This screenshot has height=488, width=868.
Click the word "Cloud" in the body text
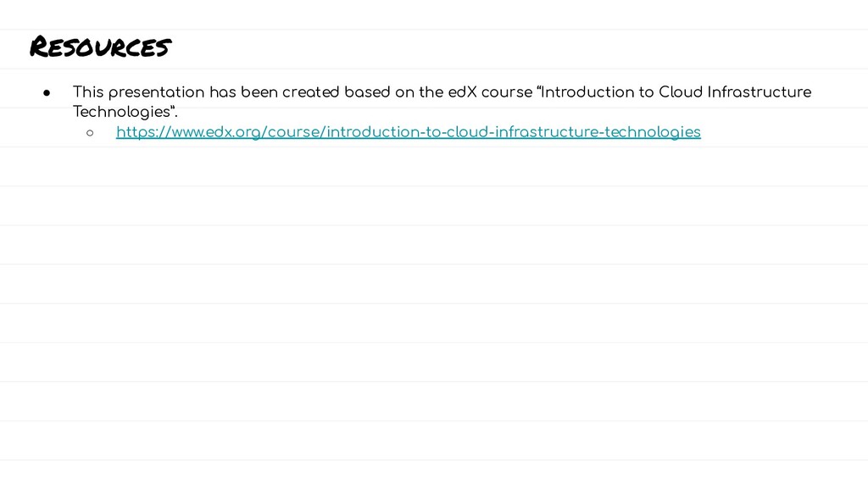tap(681, 91)
